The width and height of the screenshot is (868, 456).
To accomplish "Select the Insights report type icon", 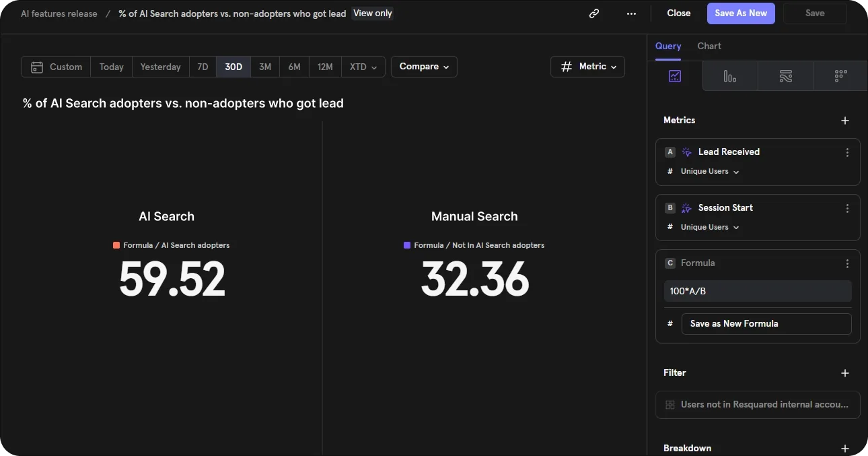I will (x=675, y=76).
